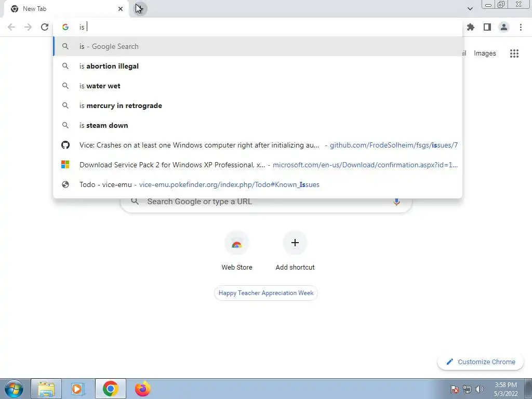Select suggestion 'is steam down'

(258, 125)
